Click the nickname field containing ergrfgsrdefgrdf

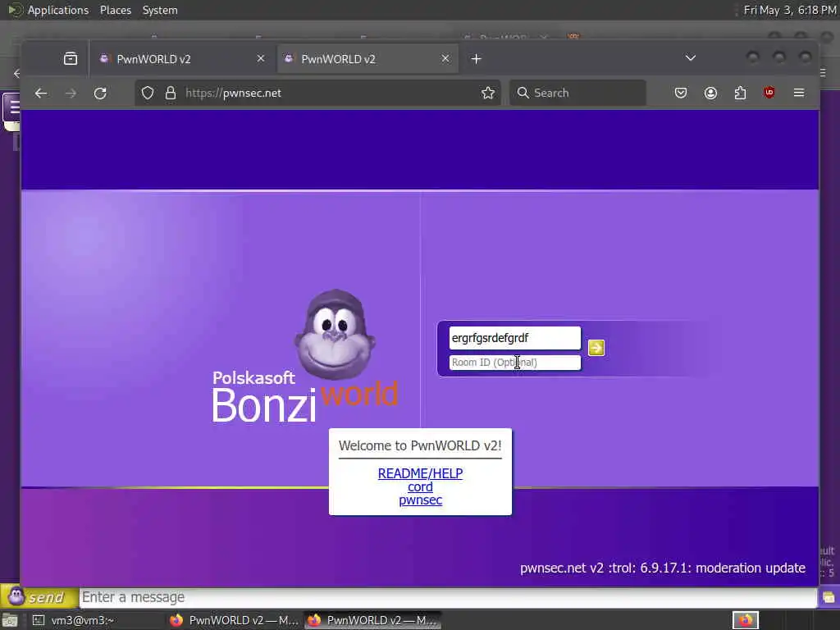click(514, 338)
